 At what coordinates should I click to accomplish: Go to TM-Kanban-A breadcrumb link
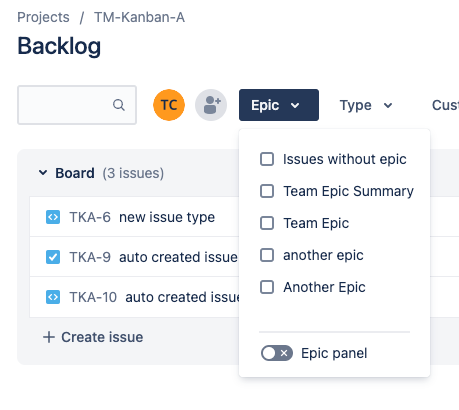coord(139,17)
